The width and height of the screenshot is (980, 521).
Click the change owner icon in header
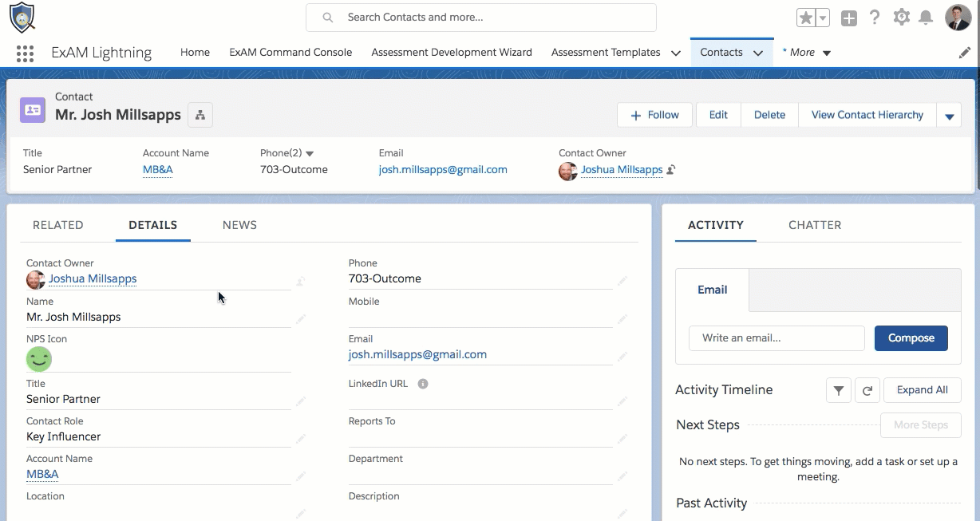pyautogui.click(x=671, y=170)
